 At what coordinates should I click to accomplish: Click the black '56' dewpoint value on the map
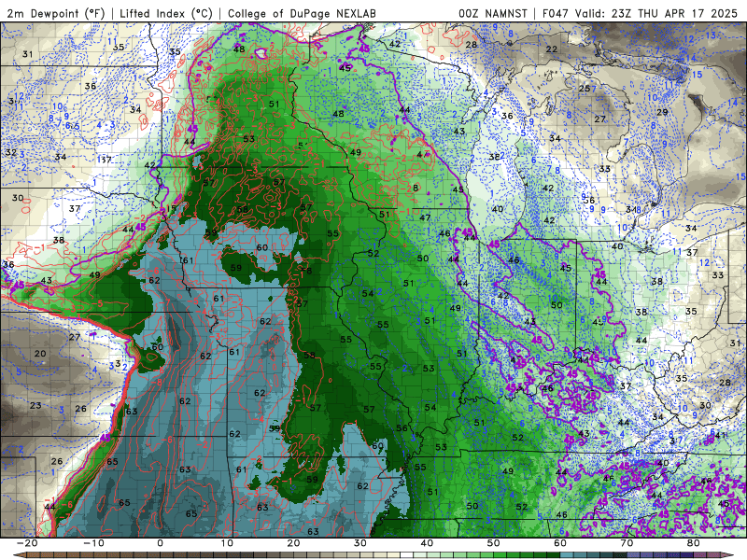[402, 428]
